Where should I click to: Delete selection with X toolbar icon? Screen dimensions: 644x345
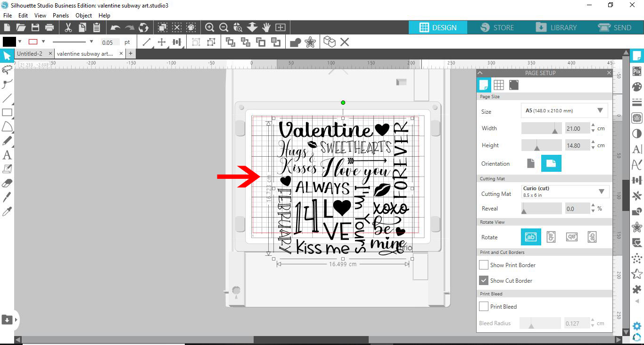click(x=345, y=42)
